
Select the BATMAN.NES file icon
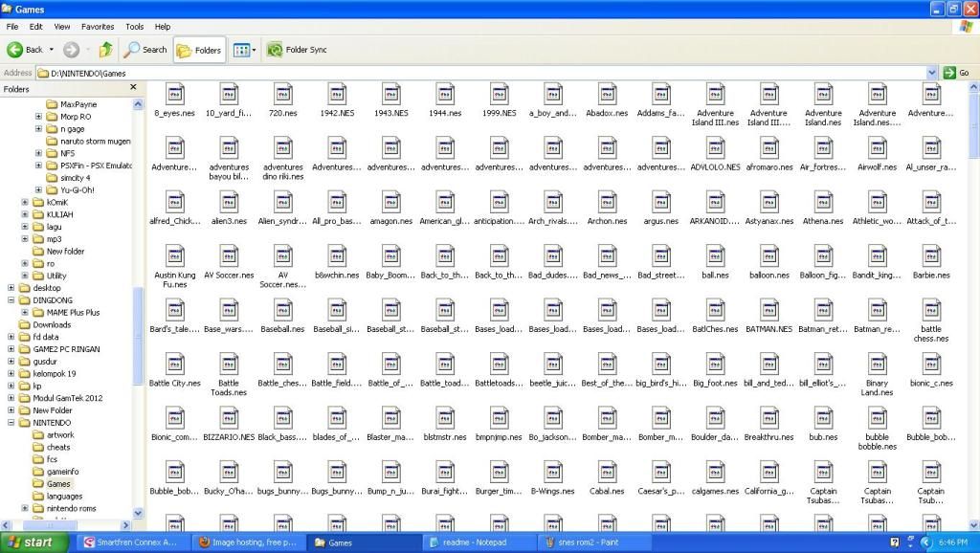769,311
